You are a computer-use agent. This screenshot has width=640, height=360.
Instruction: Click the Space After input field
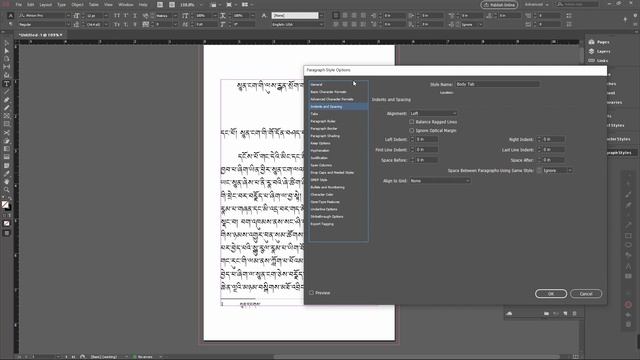(553, 160)
